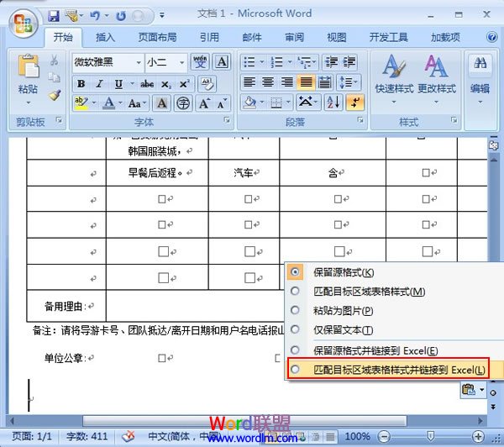The height and width of the screenshot is (447, 504).
Task: Expand the paste button dropdown arrow
Action: tap(29, 103)
